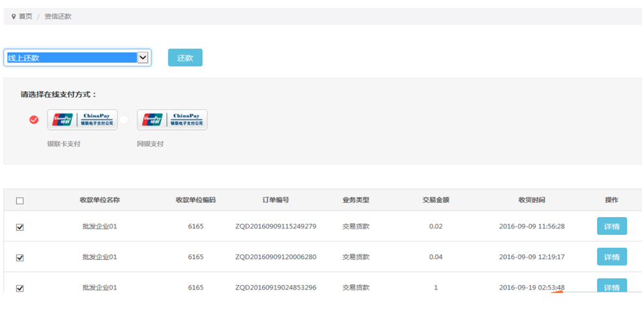644x317 pixels.
Task: Click the 交易金额 column header
Action: point(435,200)
